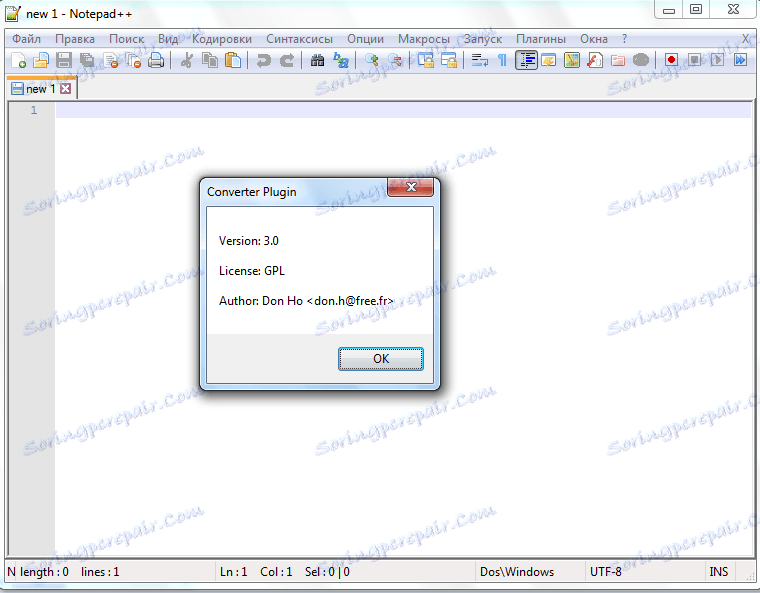The image size is (760, 593).
Task: Open the Файл menu
Action: pos(26,39)
